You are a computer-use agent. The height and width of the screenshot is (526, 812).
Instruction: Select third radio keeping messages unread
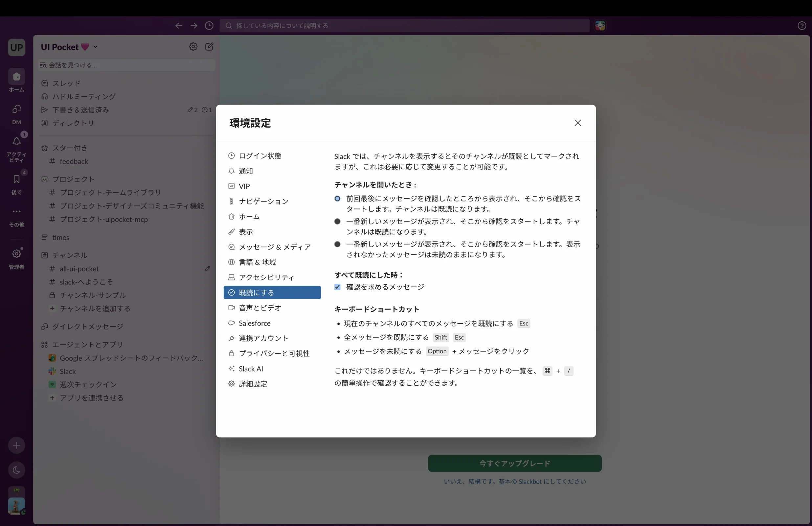(337, 244)
